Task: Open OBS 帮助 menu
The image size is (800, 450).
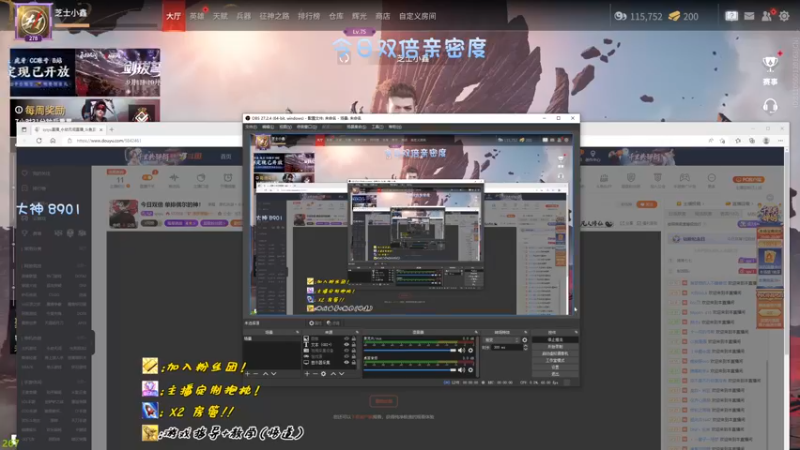Action: tap(395, 127)
